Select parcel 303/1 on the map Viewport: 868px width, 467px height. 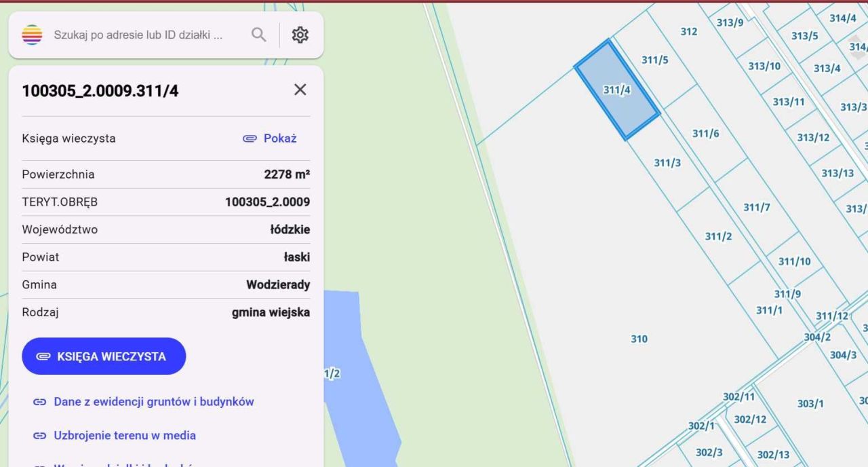pos(810,404)
